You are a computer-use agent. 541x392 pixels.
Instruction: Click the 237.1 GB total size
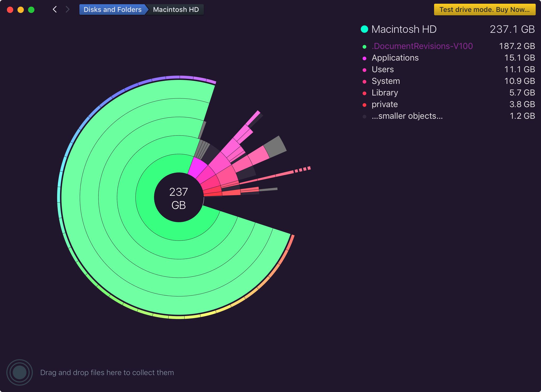pos(512,29)
